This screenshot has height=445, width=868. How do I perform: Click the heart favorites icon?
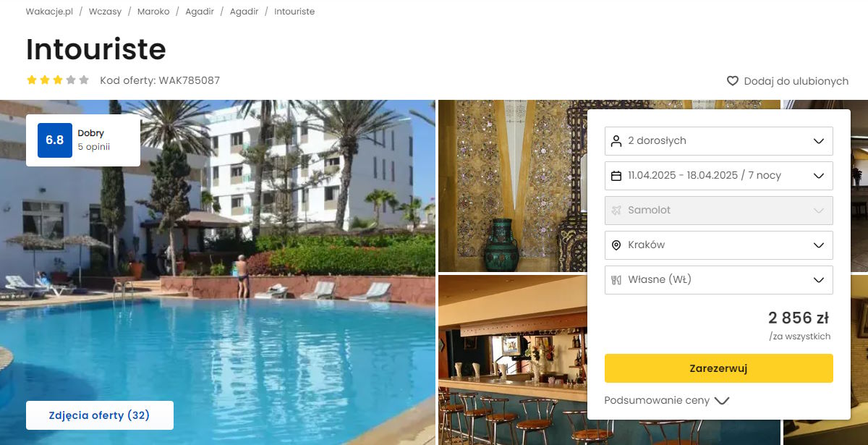[733, 81]
